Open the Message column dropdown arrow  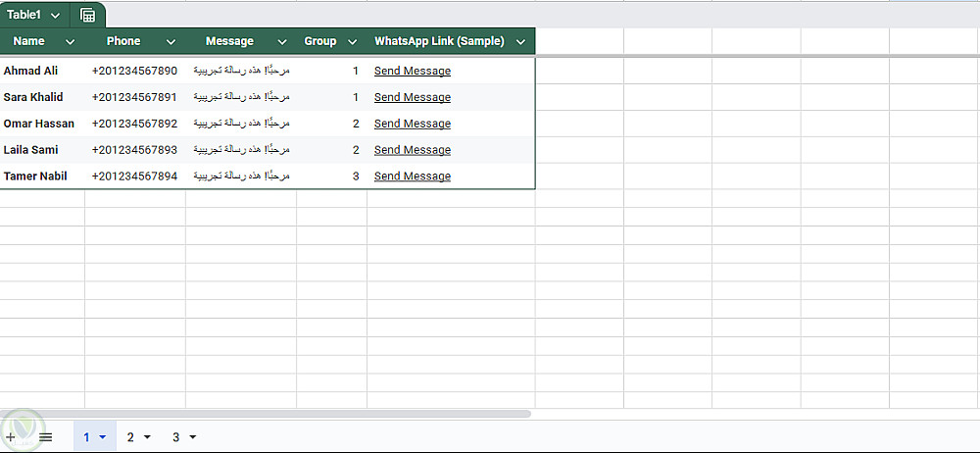click(282, 42)
